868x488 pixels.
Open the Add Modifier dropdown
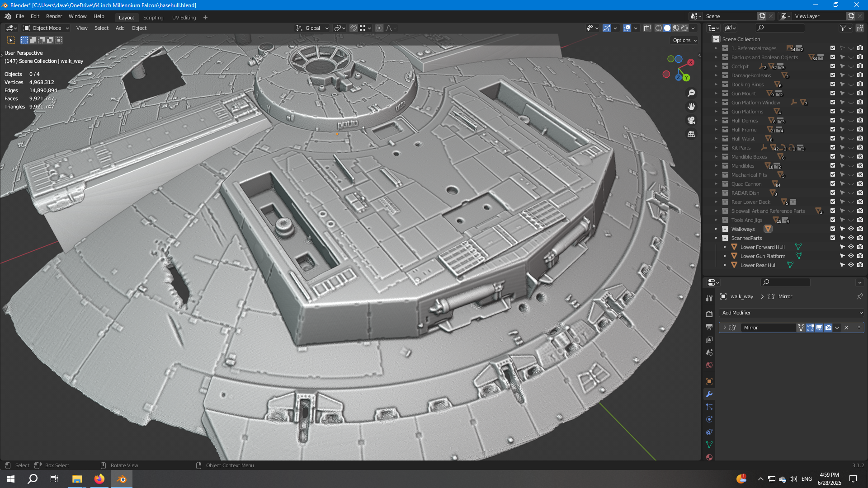[x=791, y=313]
